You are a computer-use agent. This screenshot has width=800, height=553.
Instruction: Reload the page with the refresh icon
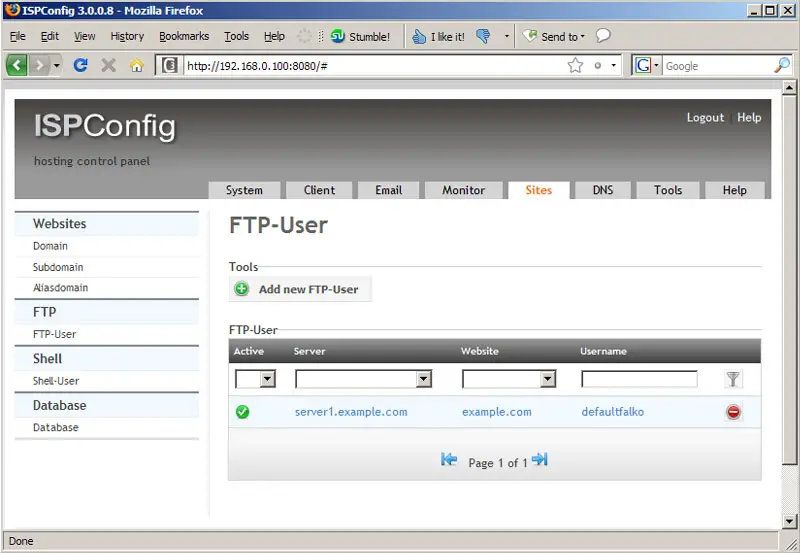point(81,65)
